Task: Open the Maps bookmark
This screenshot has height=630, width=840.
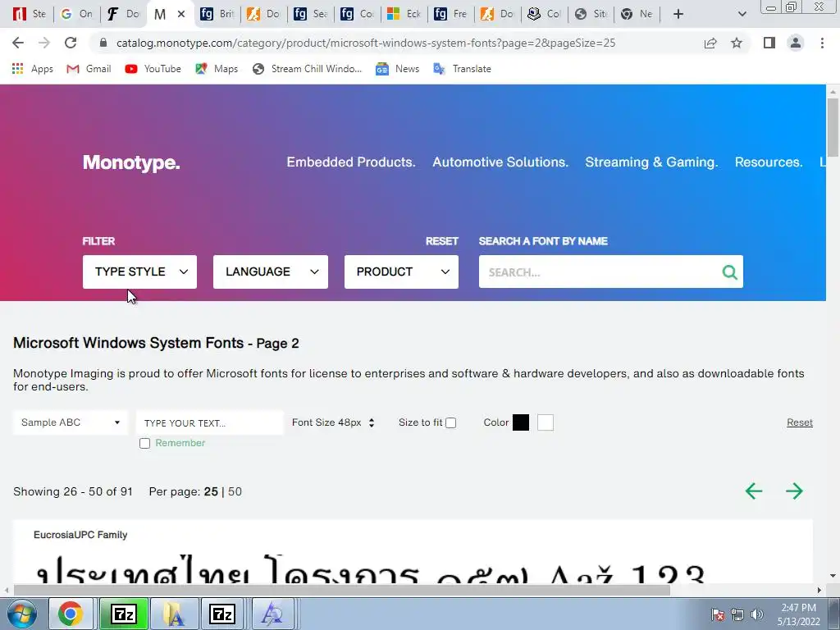Action: tap(217, 69)
